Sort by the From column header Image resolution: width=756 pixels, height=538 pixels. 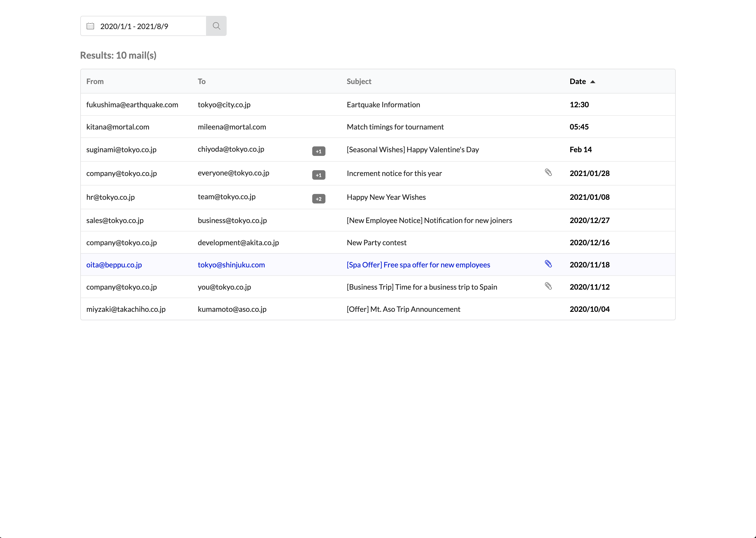(95, 81)
